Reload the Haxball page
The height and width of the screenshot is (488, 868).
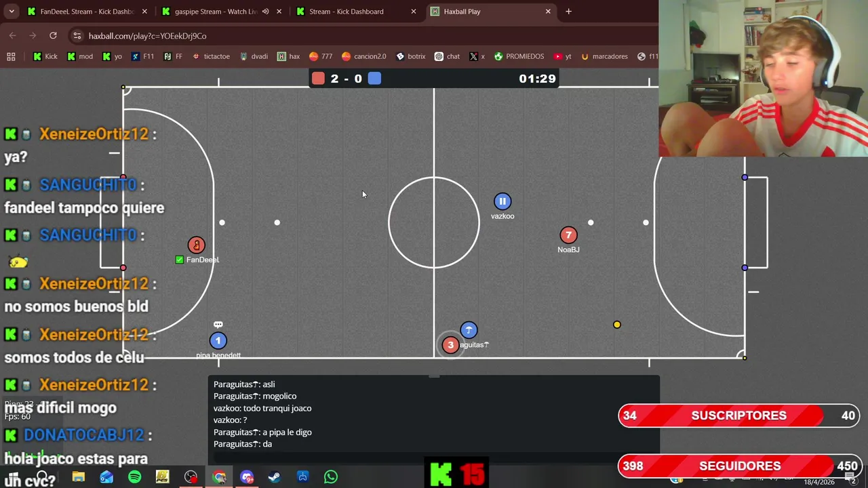[x=53, y=35]
